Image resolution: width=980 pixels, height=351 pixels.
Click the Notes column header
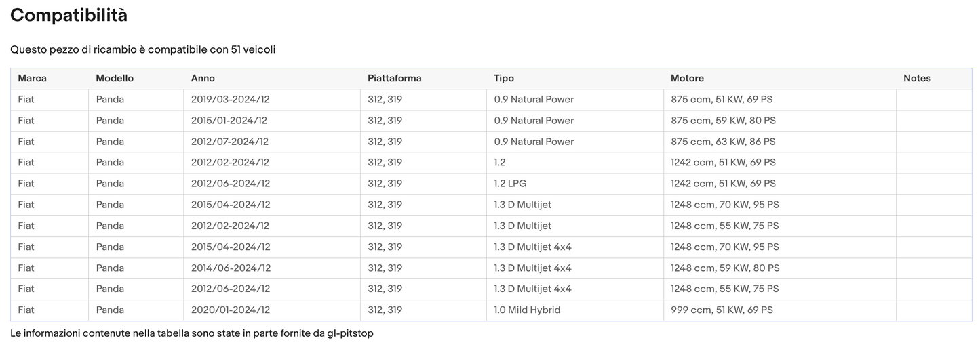pos(917,79)
